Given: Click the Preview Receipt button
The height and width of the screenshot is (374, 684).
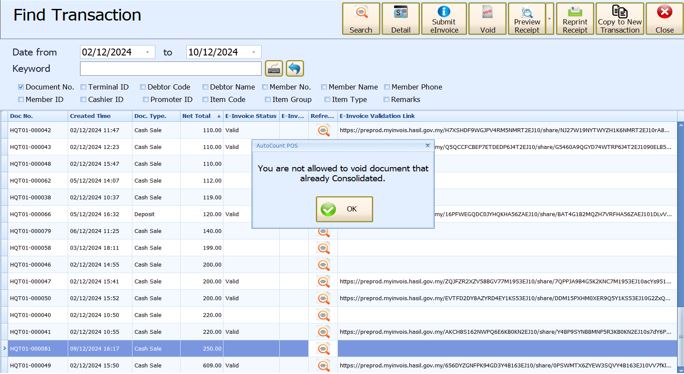Looking at the screenshot, I should tap(527, 19).
